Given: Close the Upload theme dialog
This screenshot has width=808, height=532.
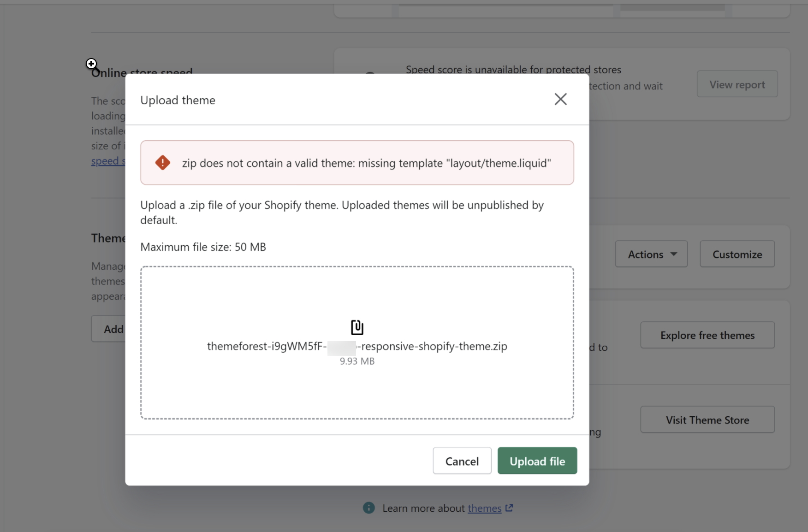Looking at the screenshot, I should pyautogui.click(x=560, y=99).
